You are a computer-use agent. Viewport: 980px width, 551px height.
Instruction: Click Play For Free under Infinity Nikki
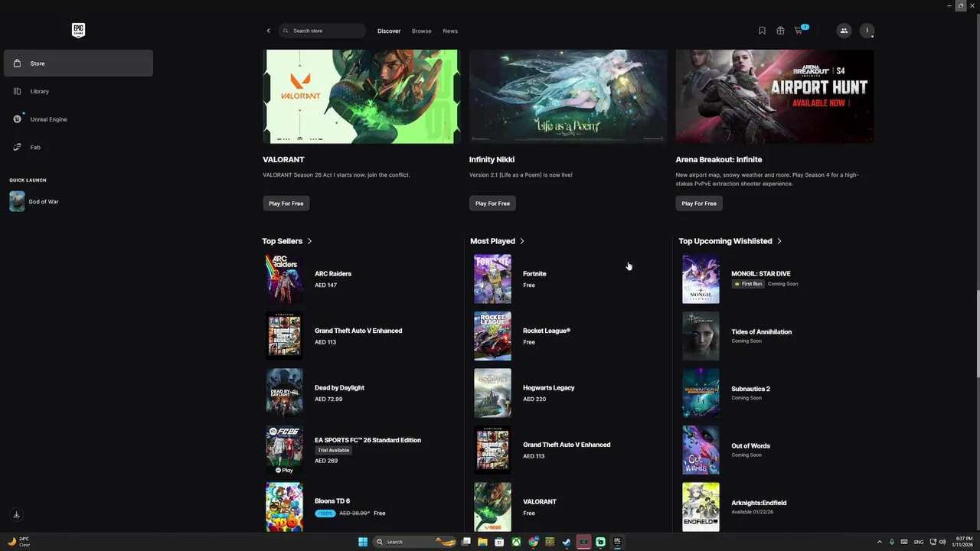pos(492,204)
